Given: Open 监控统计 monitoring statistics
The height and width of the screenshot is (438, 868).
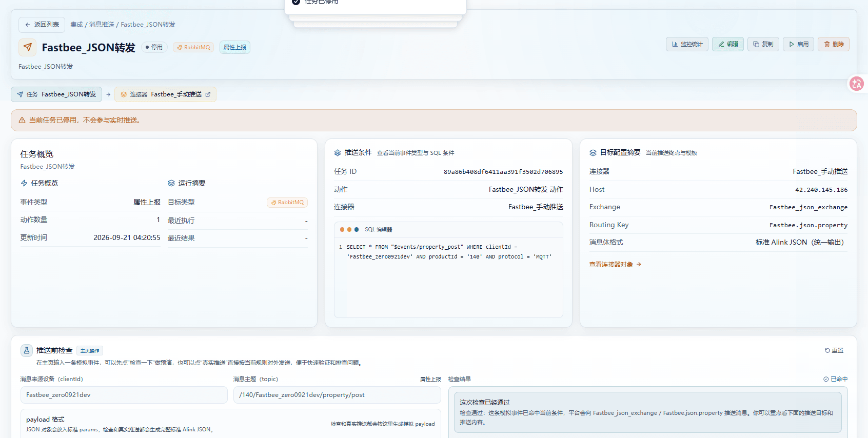Looking at the screenshot, I should click(x=687, y=44).
